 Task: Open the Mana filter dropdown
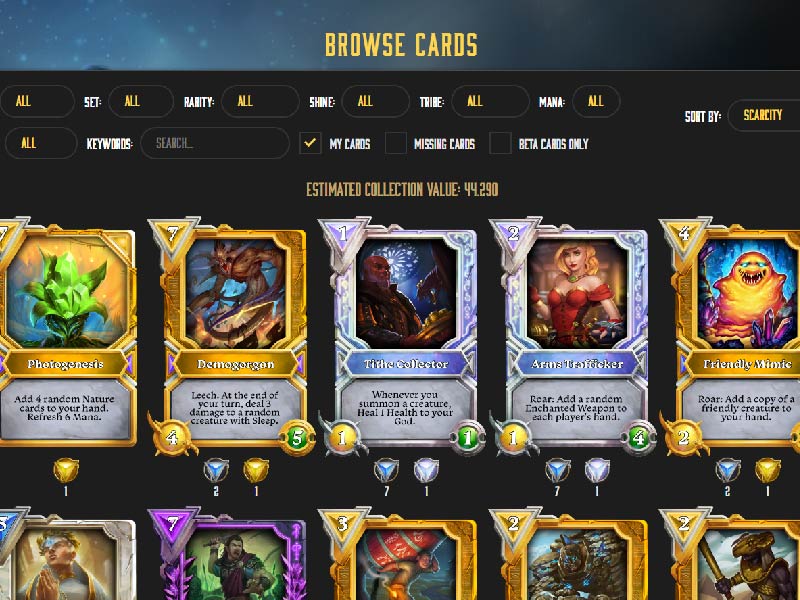point(596,101)
